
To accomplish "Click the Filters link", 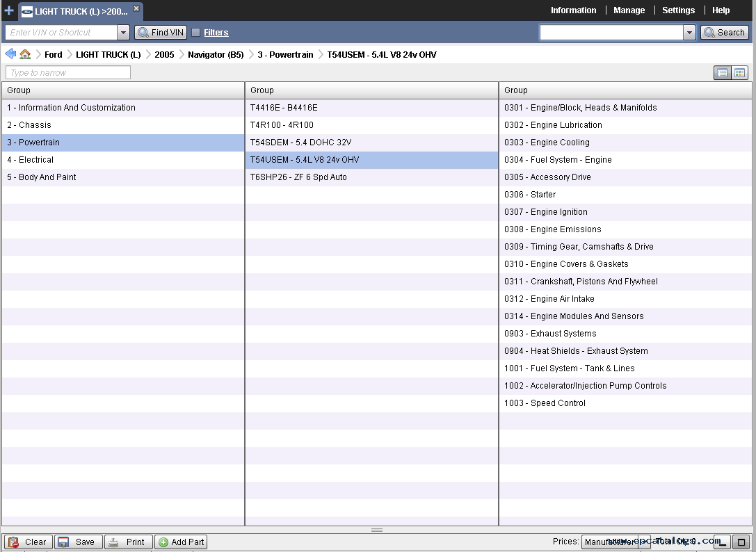I will 216,33.
